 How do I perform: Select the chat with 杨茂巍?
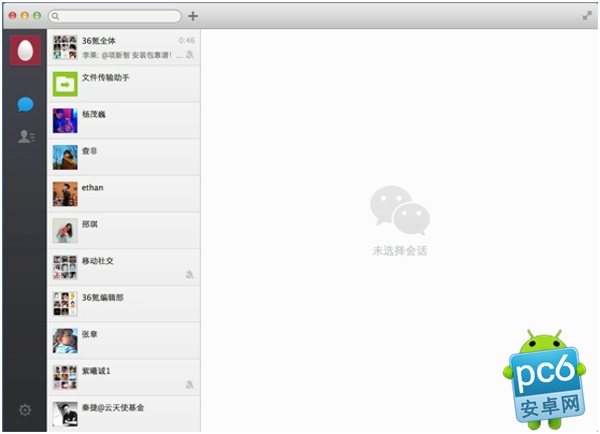click(124, 120)
